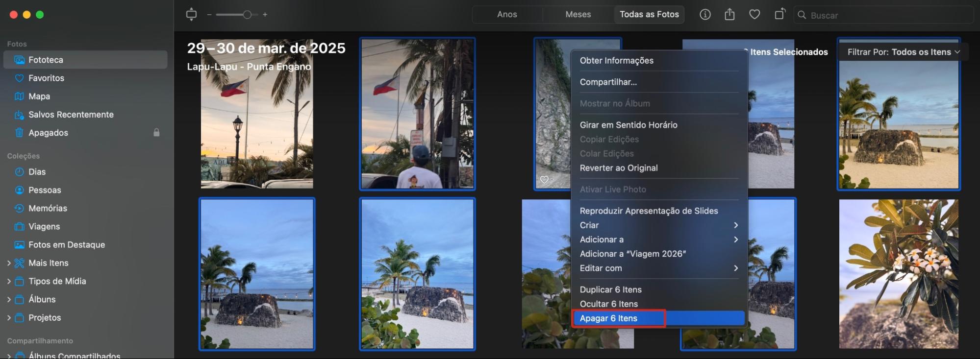Click the Lapu-Lapu - Punta Engano location text
The height and width of the screenshot is (359, 980).
tap(249, 67)
